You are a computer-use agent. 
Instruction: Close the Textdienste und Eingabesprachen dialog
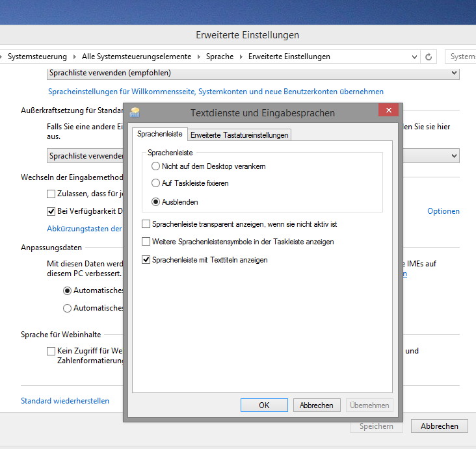point(389,110)
